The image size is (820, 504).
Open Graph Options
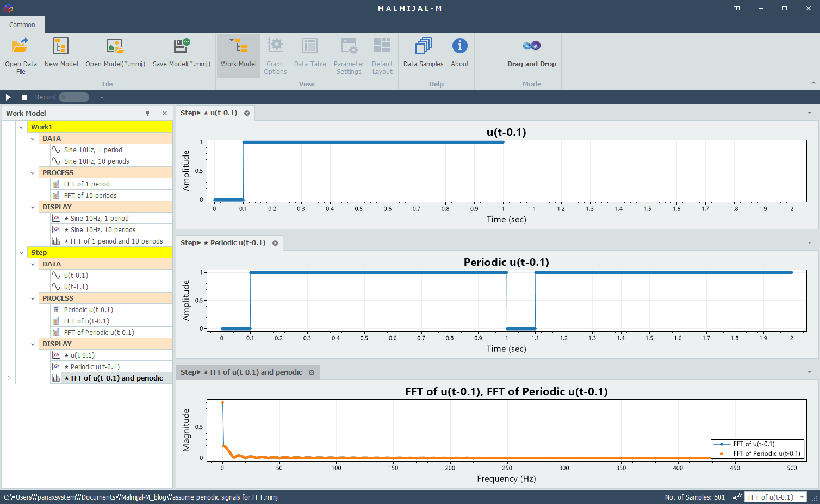point(275,55)
